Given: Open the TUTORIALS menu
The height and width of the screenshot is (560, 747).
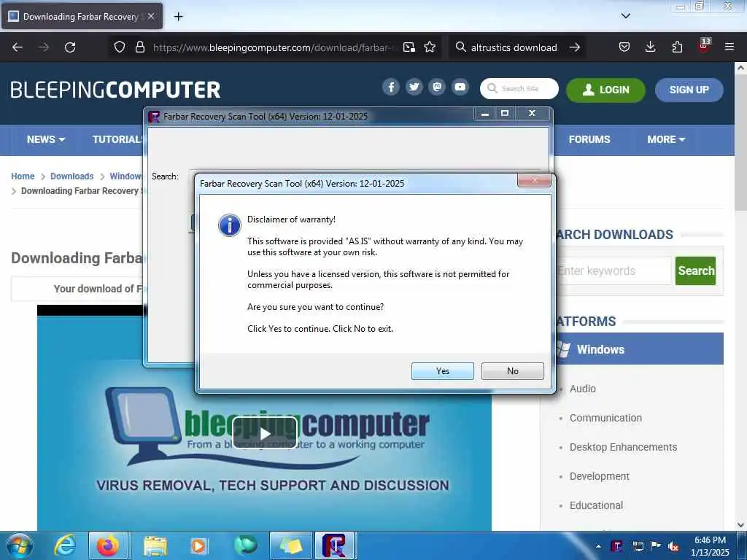Looking at the screenshot, I should [x=117, y=139].
